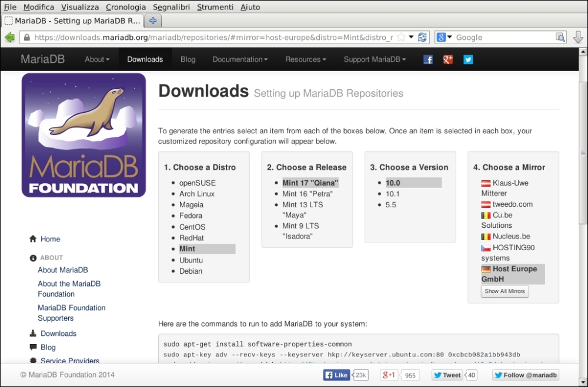The image size is (588, 387).
Task: Click the vertical scrollbar thumb
Action: point(583,153)
